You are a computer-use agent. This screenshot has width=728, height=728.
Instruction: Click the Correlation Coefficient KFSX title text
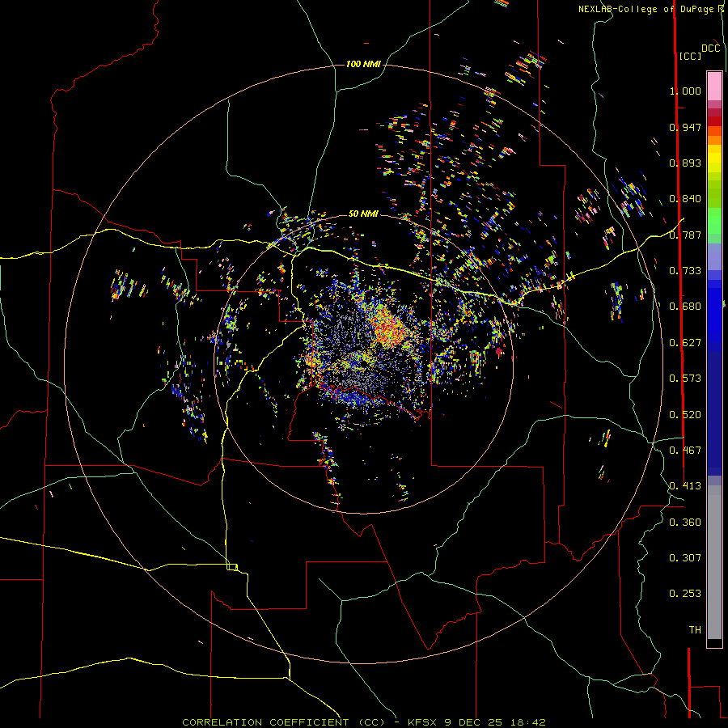point(363,722)
